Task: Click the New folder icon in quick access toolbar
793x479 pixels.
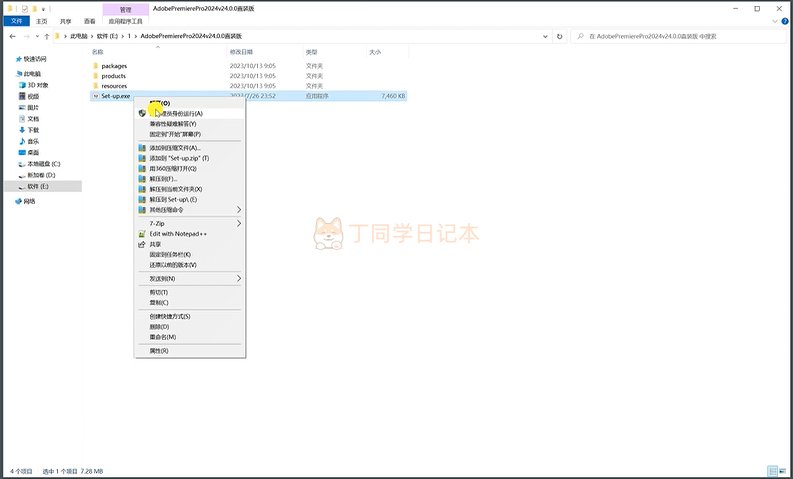Action: (x=34, y=9)
